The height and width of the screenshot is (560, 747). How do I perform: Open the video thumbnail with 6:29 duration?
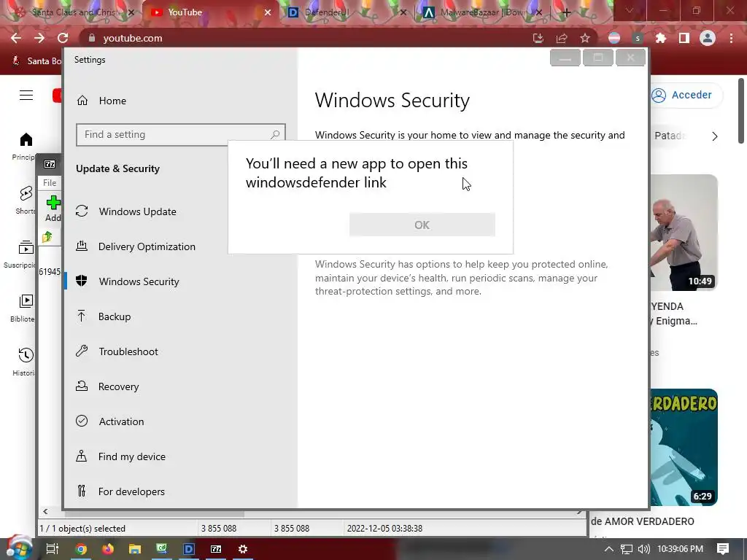pos(684,447)
